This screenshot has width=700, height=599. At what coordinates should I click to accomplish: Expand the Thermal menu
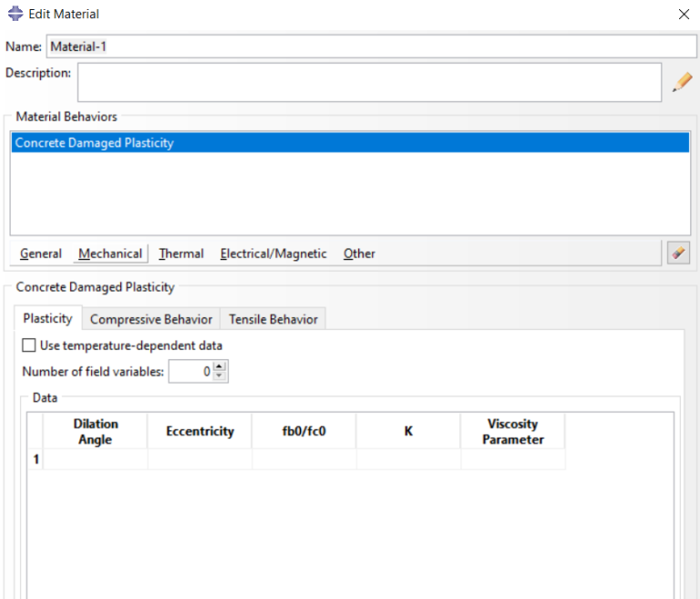[x=181, y=253]
